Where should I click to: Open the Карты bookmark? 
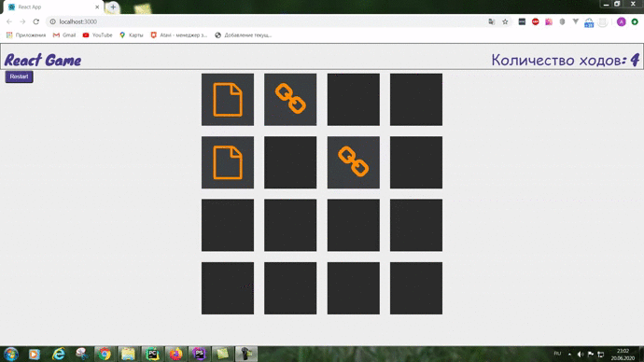(x=131, y=35)
